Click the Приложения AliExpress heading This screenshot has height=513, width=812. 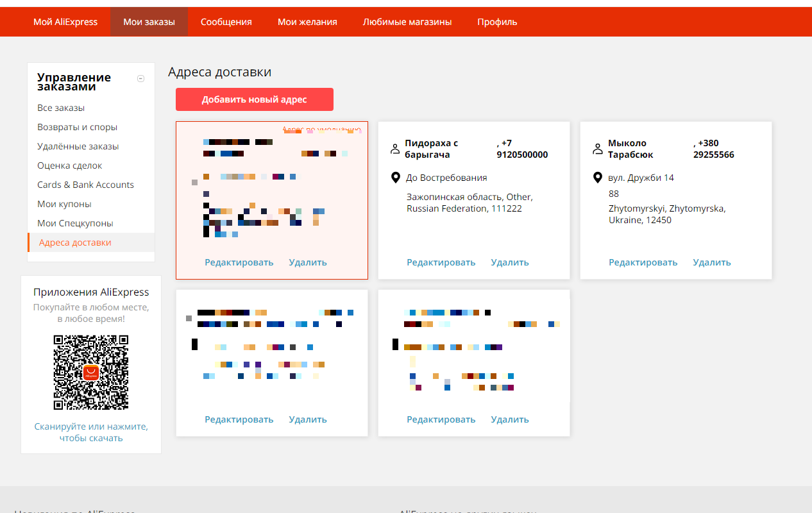coord(91,292)
